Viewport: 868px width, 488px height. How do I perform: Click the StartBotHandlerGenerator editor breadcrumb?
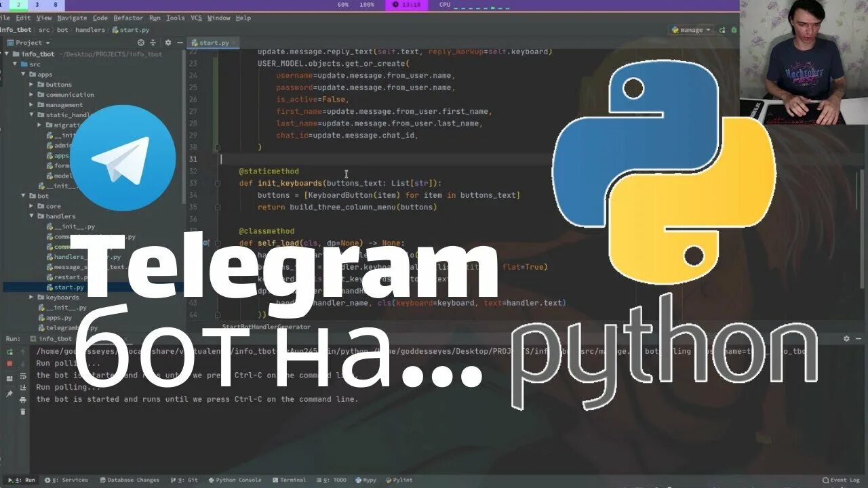267,327
